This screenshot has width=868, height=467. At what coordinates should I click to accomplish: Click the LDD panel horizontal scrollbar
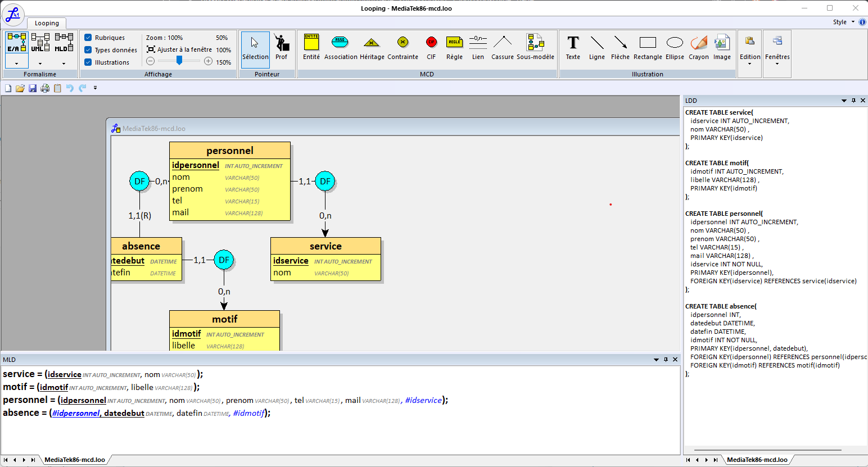point(768,450)
